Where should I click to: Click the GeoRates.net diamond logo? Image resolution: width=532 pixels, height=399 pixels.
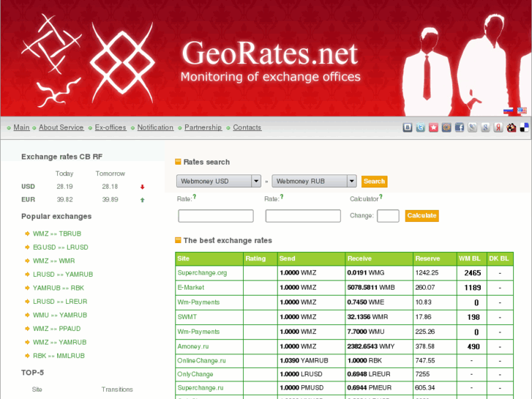pyautogui.click(x=122, y=63)
